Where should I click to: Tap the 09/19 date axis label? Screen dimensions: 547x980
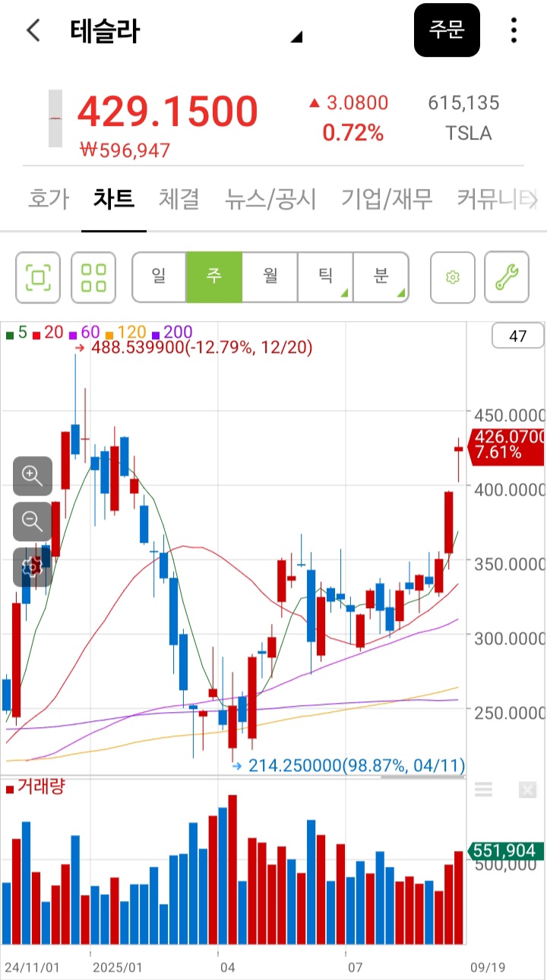pyautogui.click(x=488, y=967)
